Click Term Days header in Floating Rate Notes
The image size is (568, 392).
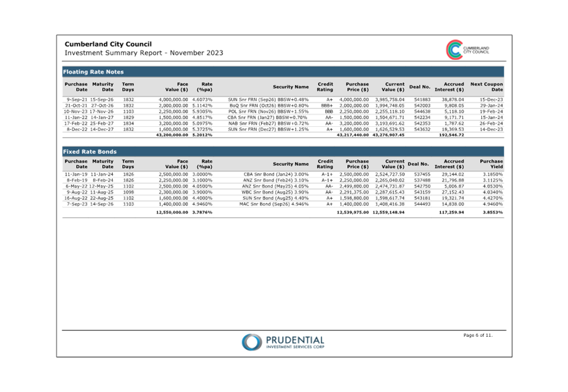(x=128, y=87)
